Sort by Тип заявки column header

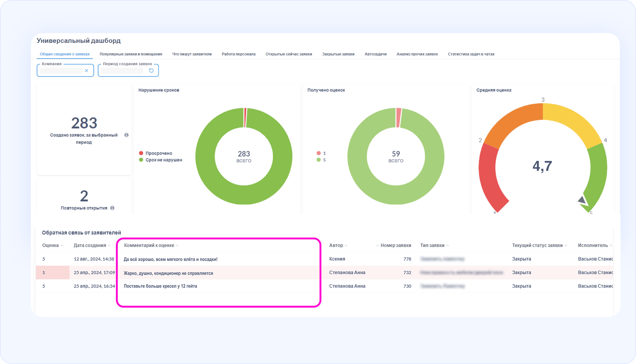click(432, 245)
